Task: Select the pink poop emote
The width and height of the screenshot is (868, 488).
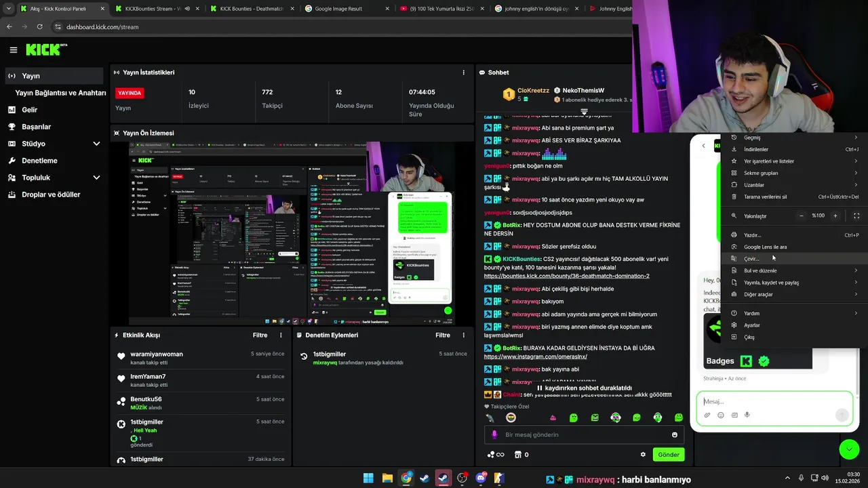Action: 553,418
